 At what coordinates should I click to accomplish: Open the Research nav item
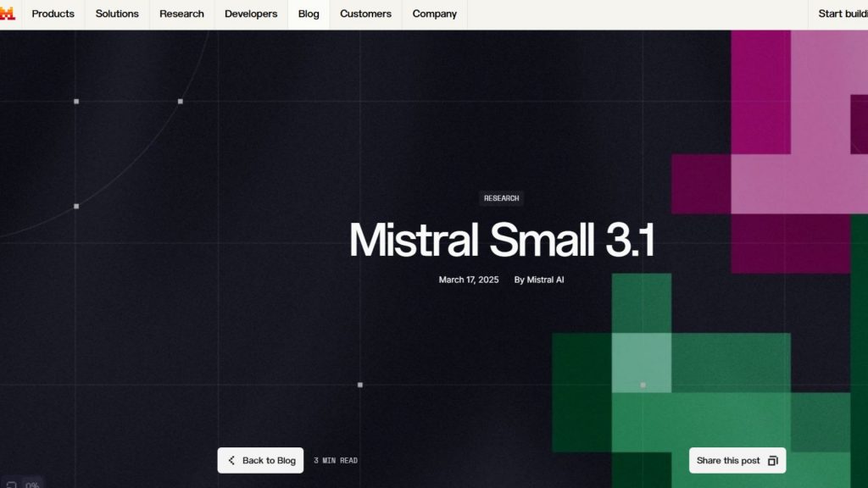181,14
